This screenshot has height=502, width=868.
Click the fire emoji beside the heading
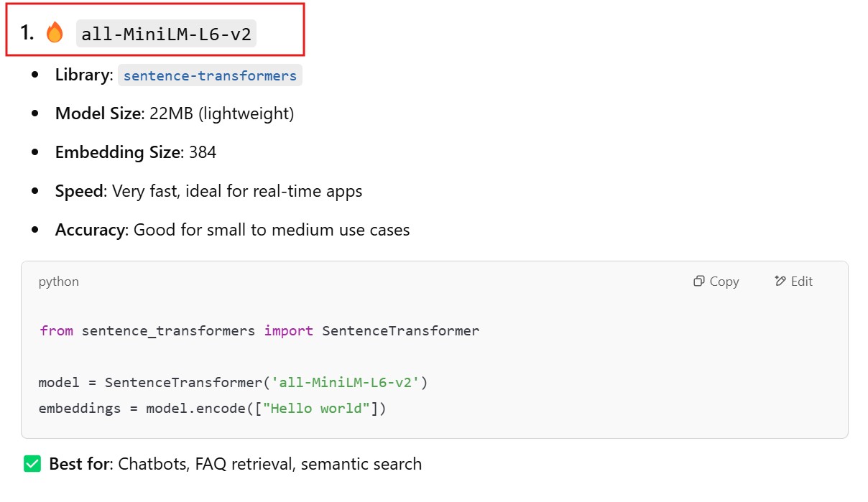coord(55,33)
